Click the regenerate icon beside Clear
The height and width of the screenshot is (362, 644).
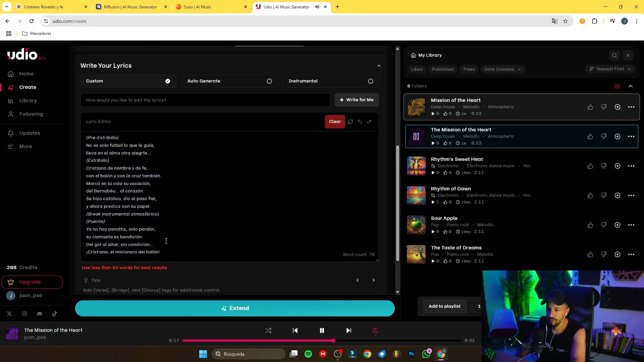pyautogui.click(x=351, y=122)
